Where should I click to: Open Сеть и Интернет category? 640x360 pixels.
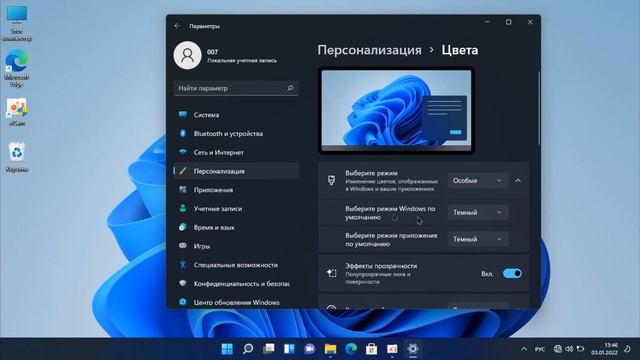tap(236, 152)
